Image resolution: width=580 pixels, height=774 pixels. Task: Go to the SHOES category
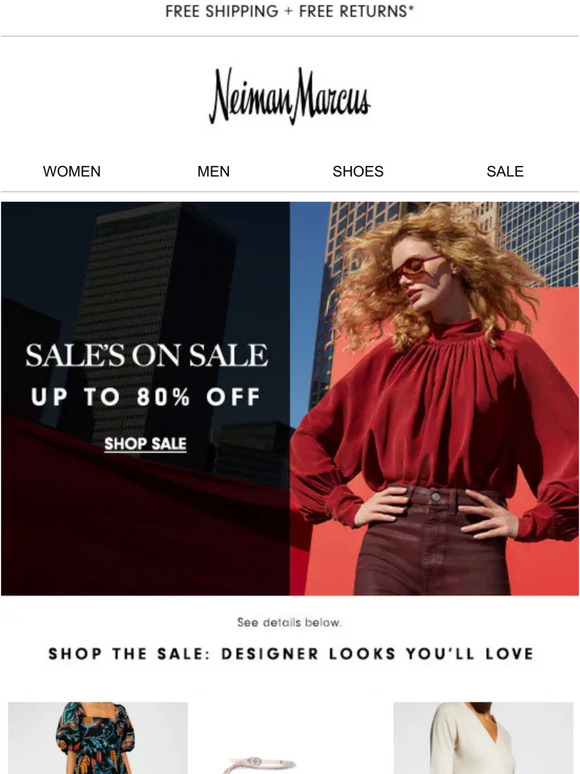pyautogui.click(x=358, y=171)
